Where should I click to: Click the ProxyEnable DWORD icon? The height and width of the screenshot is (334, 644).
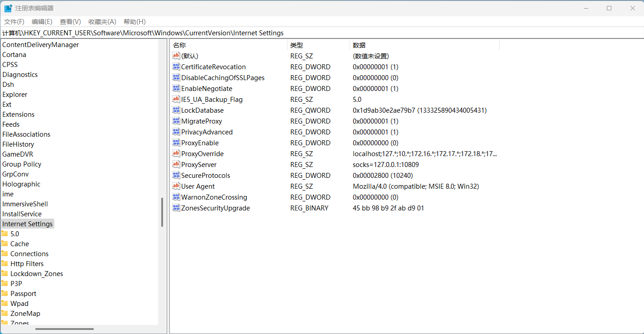coord(176,143)
